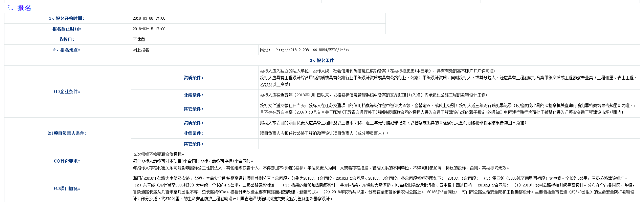The height and width of the screenshot is (202, 644).
Task: Select the (1)企业条件 row label
Action: (67, 92)
